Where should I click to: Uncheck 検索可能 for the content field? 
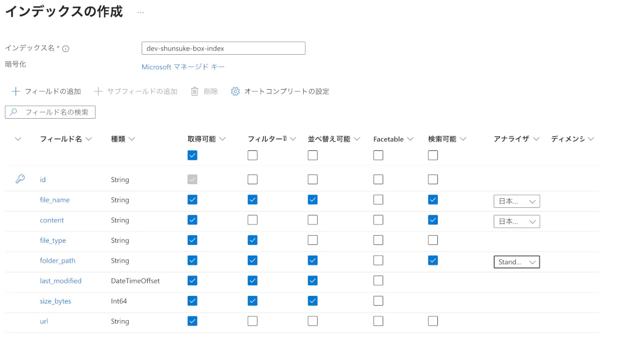point(433,220)
